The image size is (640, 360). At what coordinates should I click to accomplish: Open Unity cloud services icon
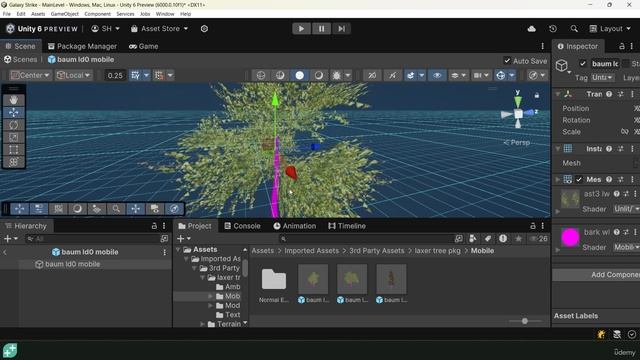(531, 29)
